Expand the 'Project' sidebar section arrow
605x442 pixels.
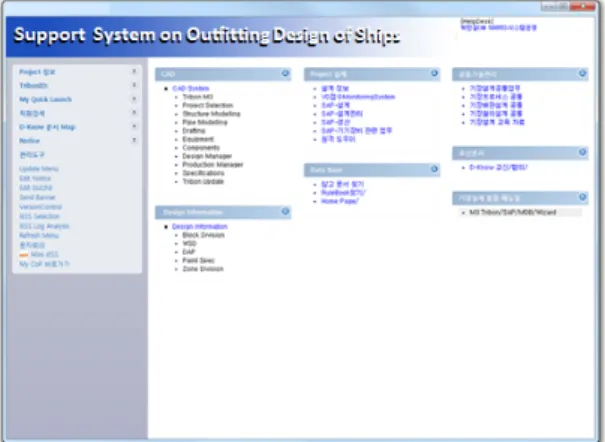coord(134,71)
